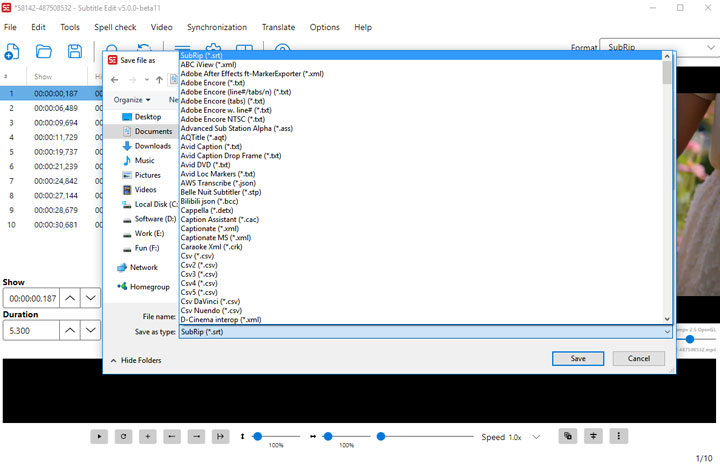Image resolution: width=720 pixels, height=464 pixels.
Task: Click the New subtitle file icon
Action: coord(14,50)
